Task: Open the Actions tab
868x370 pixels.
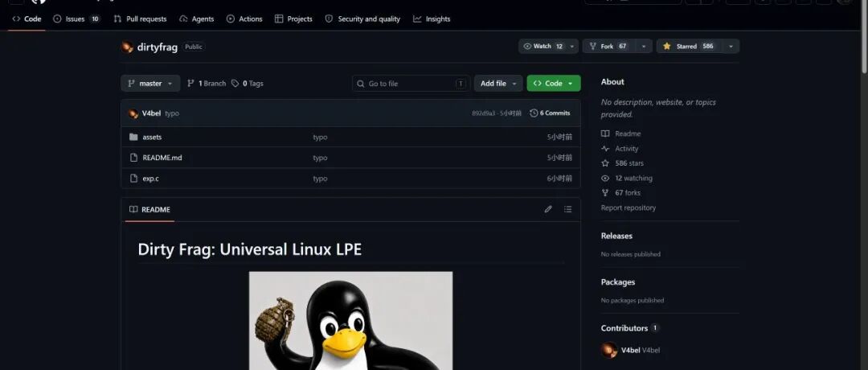Action: [244, 18]
